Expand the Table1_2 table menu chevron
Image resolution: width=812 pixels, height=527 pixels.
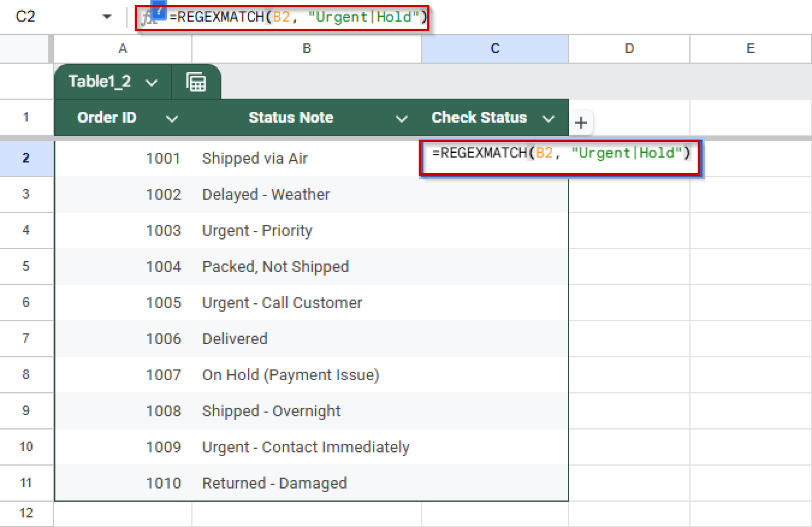151,82
